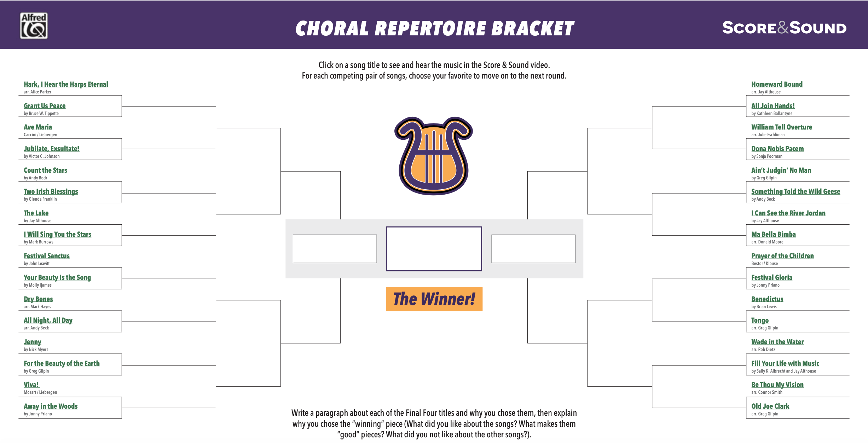
Task: Click the Alfred logo icon
Action: 34,26
